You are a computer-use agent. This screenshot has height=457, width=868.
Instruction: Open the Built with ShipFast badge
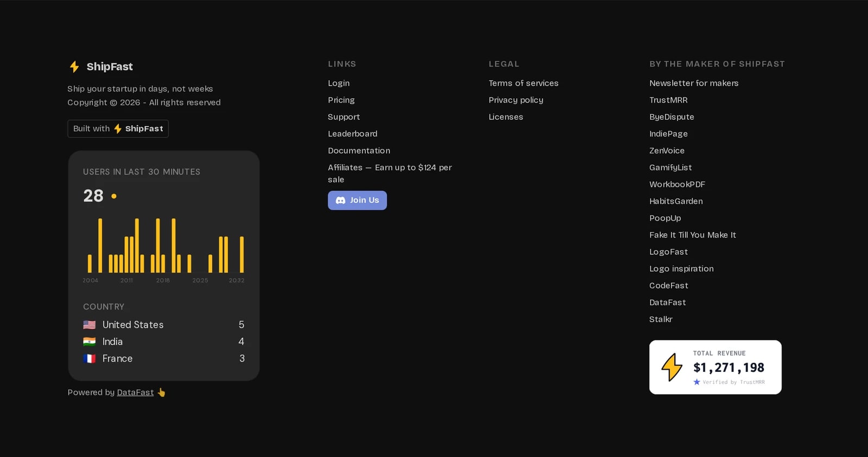tap(118, 128)
